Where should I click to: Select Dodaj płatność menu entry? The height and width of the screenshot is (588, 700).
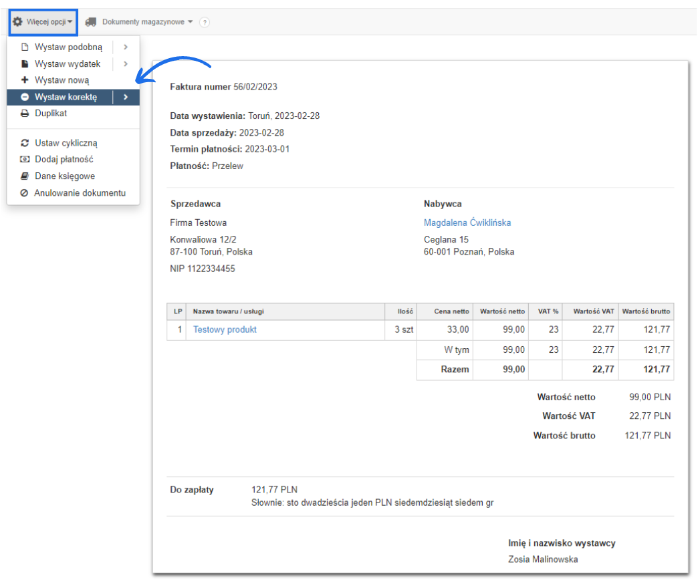[x=64, y=160]
